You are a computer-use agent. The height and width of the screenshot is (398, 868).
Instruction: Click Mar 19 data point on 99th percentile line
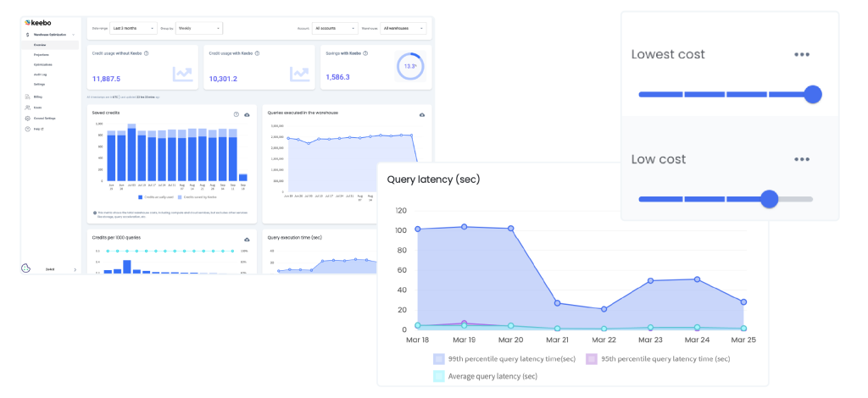[x=464, y=227]
